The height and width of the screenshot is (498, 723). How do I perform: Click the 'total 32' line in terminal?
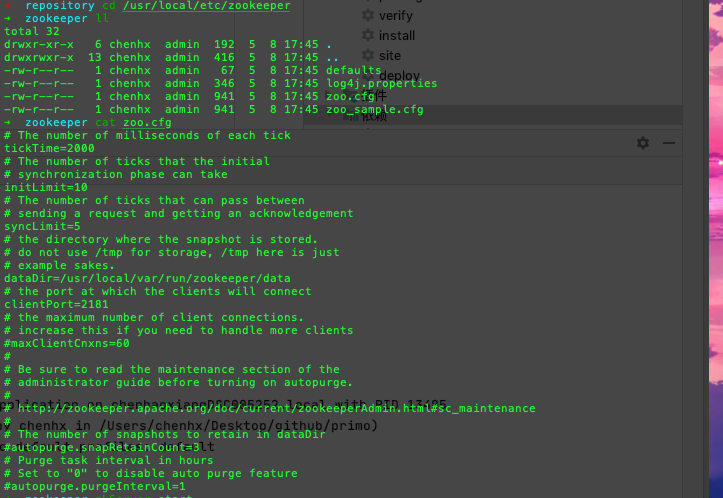[32, 31]
